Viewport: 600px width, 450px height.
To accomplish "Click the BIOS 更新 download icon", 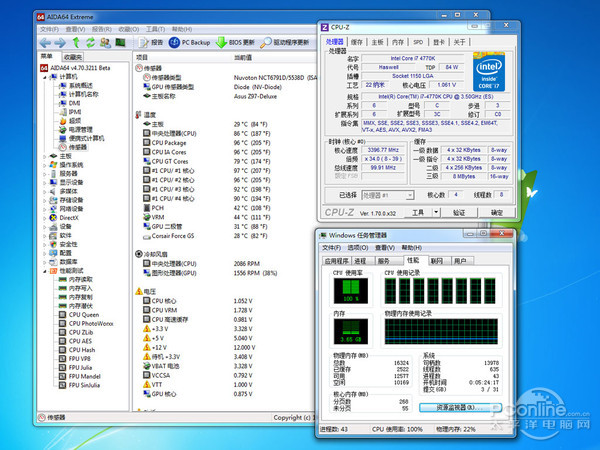I will pyautogui.click(x=222, y=43).
